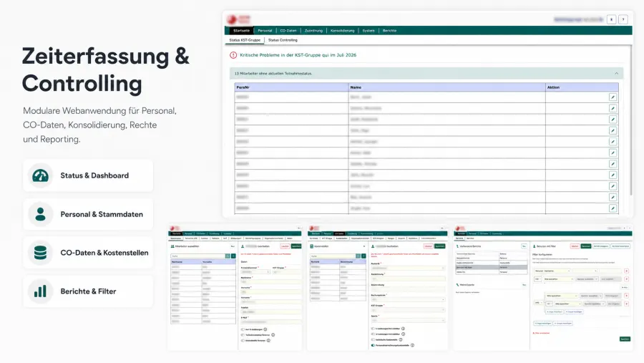
Task: Click the dark green button beside Mitarbeiter search button
Action: tap(234, 256)
